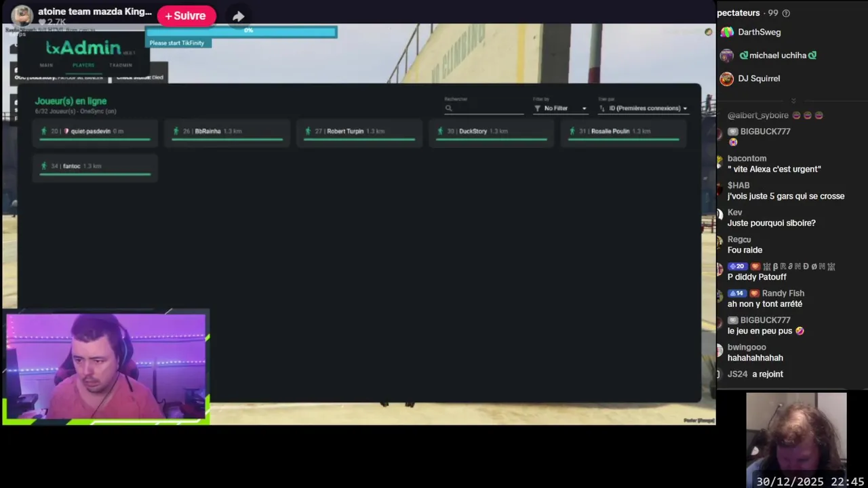
Task: Click the shield icon beside quiet-pasdevin
Action: [66, 131]
